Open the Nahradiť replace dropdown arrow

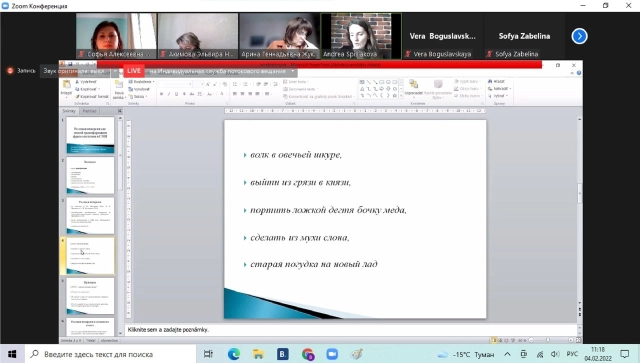[x=510, y=89]
